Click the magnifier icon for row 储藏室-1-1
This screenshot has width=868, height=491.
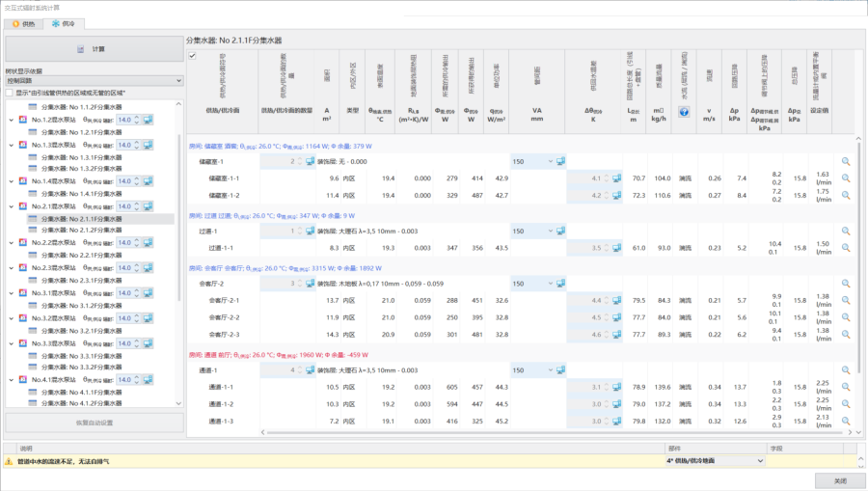[845, 178]
